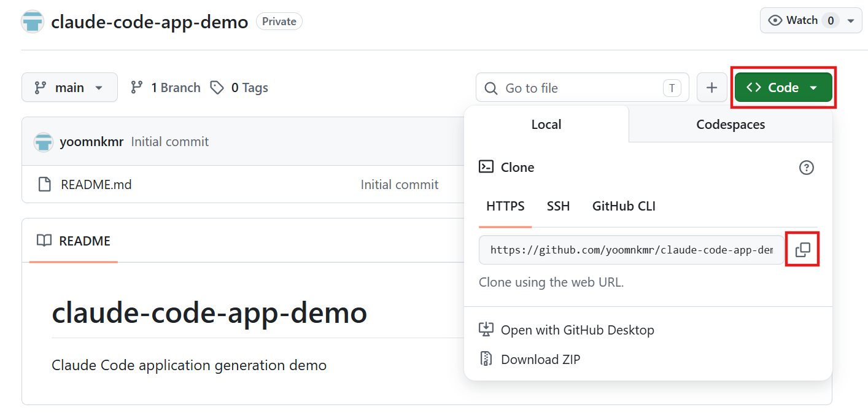Viewport: 868px width, 418px height.
Task: View the 0 Tags link
Action: [x=239, y=88]
